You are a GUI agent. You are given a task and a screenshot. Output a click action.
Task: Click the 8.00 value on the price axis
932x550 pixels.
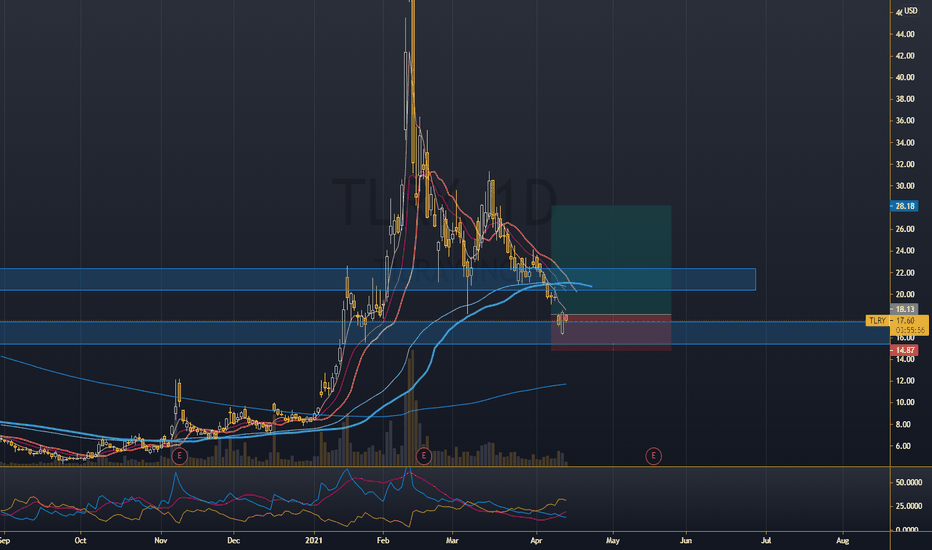[903, 424]
